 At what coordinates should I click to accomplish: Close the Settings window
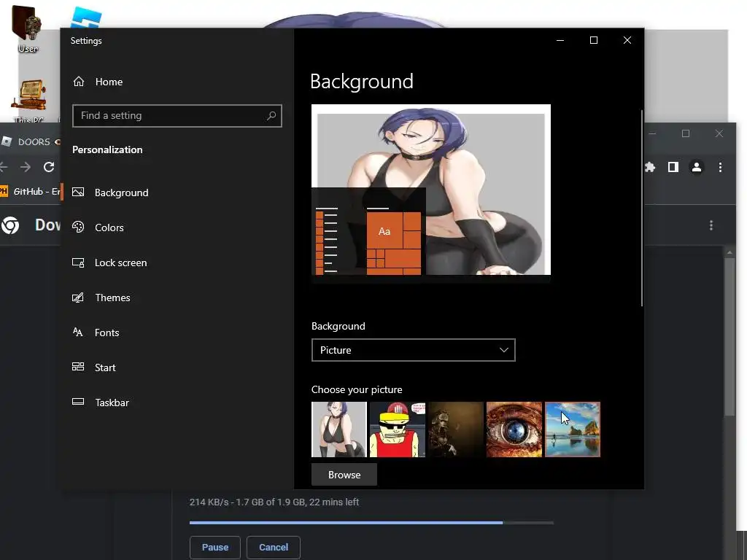[627, 41]
